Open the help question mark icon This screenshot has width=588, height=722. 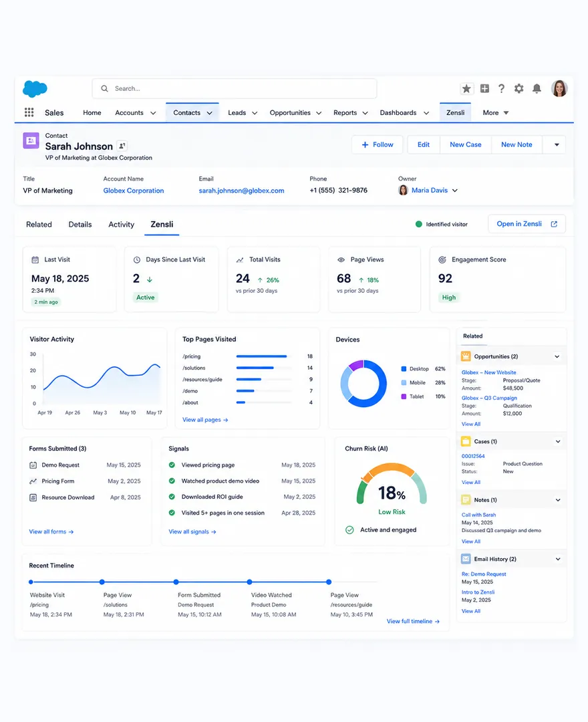pyautogui.click(x=502, y=88)
